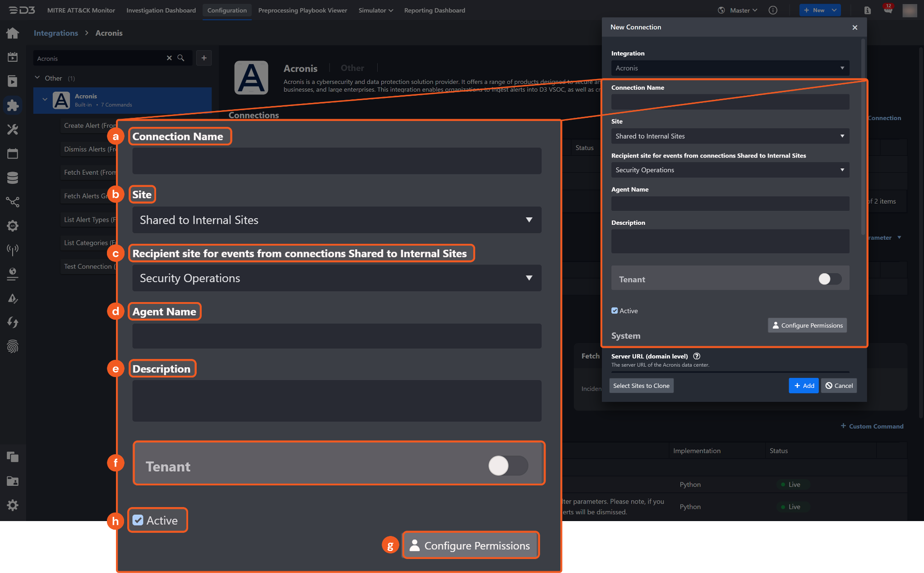Click the wrench-and-screwdriver utilities icon

pyautogui.click(x=13, y=130)
